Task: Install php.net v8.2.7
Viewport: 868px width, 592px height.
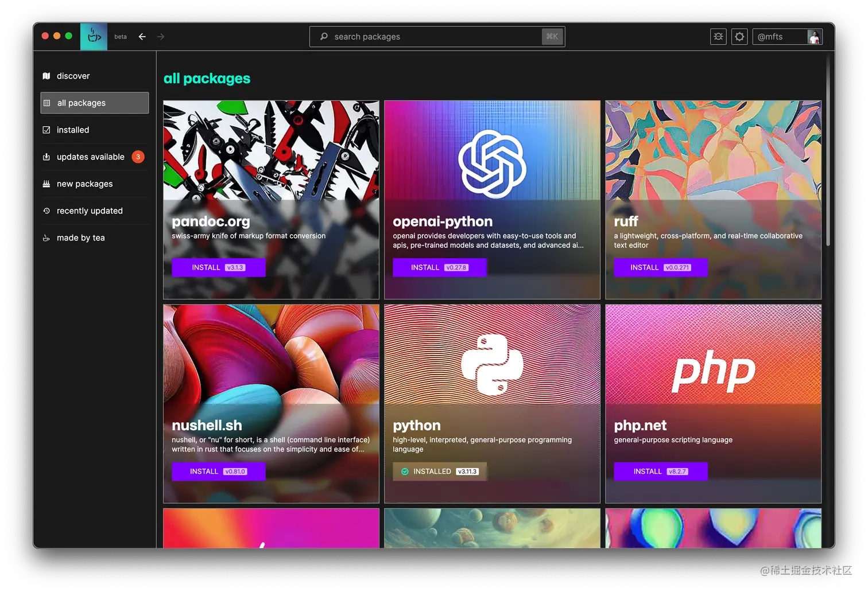Action: point(661,472)
